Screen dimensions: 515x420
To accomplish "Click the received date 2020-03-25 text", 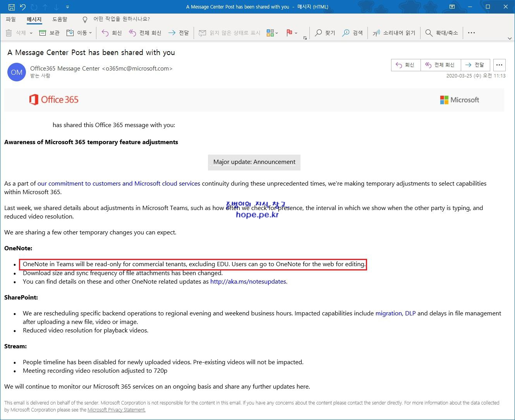I will [x=476, y=76].
